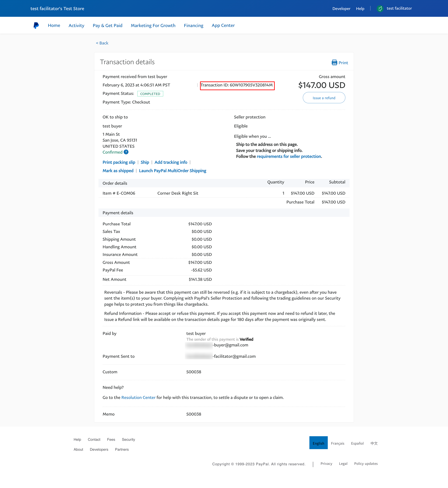
Task: Go back using the Back link
Action: (102, 43)
